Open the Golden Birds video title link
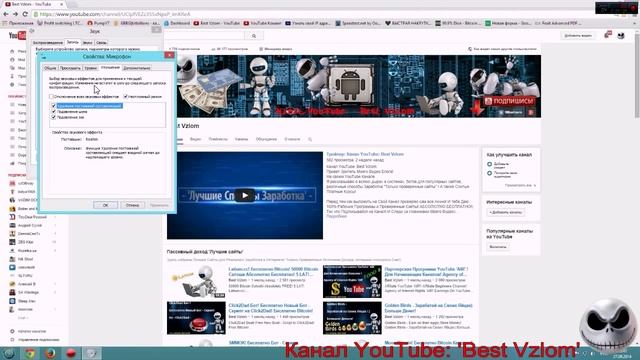Viewport: 640px width, 360px height. tap(428, 308)
